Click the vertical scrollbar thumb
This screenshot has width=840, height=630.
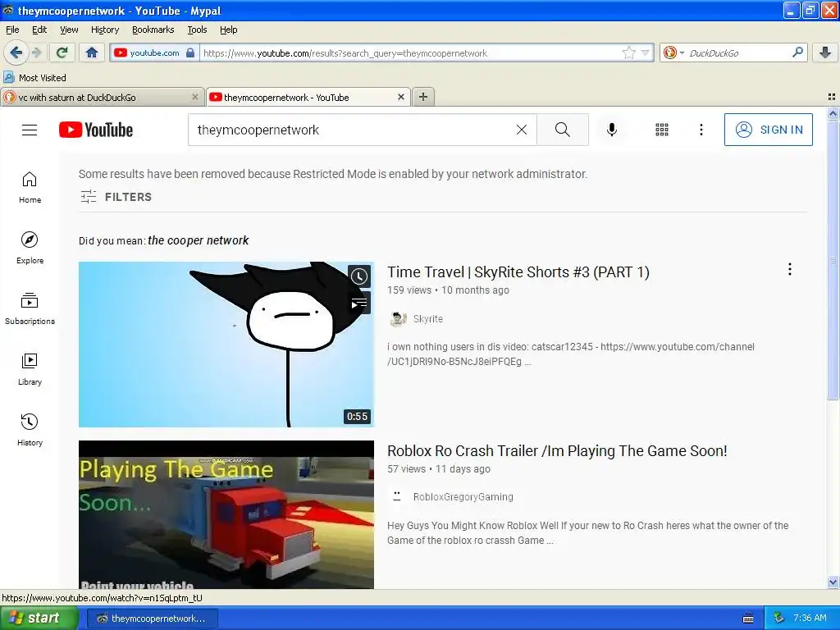(x=833, y=260)
